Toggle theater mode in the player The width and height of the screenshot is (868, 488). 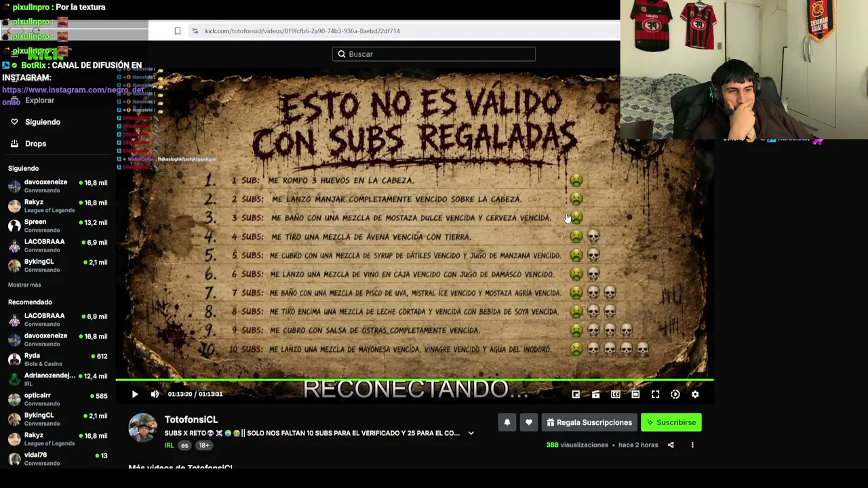click(635, 394)
